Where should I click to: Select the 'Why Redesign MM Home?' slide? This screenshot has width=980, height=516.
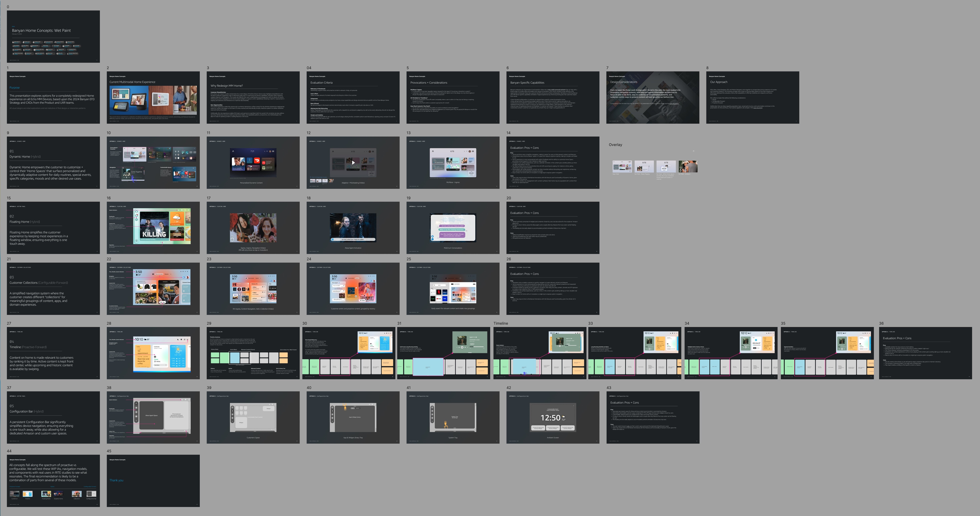(253, 97)
